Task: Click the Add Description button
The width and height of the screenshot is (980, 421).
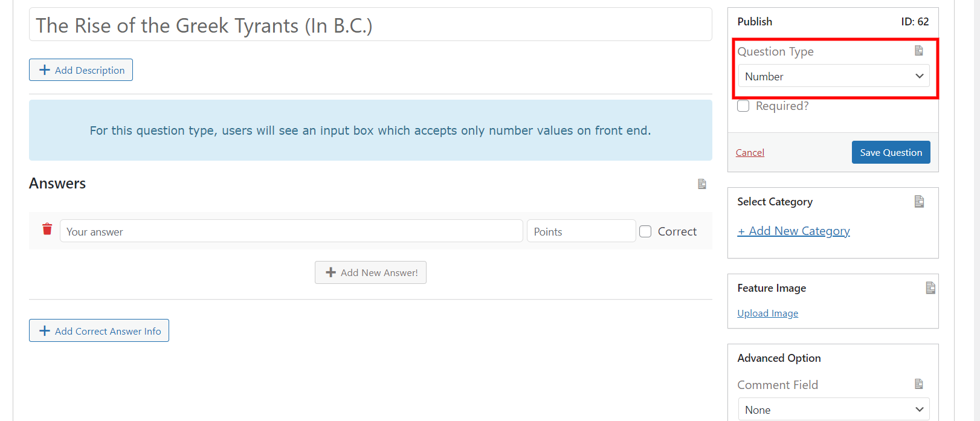Action: point(81,70)
